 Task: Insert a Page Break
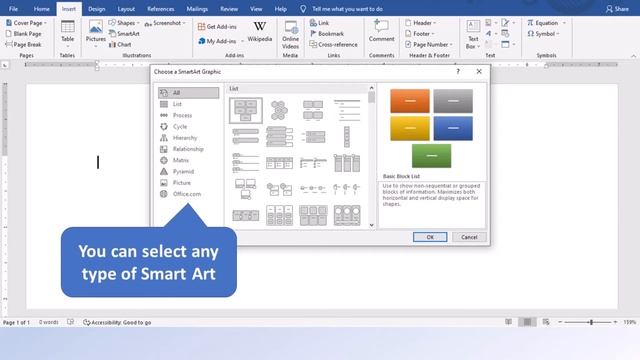[24, 44]
